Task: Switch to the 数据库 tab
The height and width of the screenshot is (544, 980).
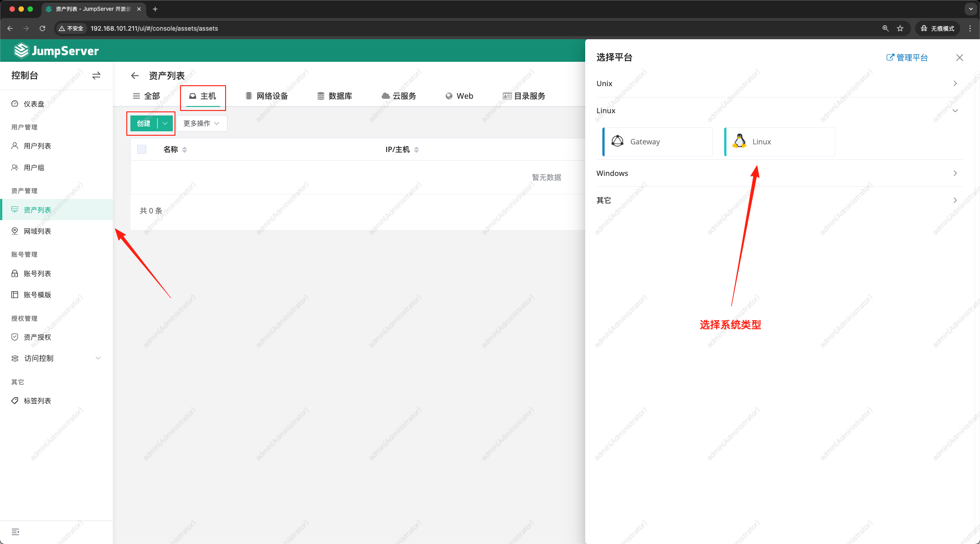Action: (x=336, y=96)
